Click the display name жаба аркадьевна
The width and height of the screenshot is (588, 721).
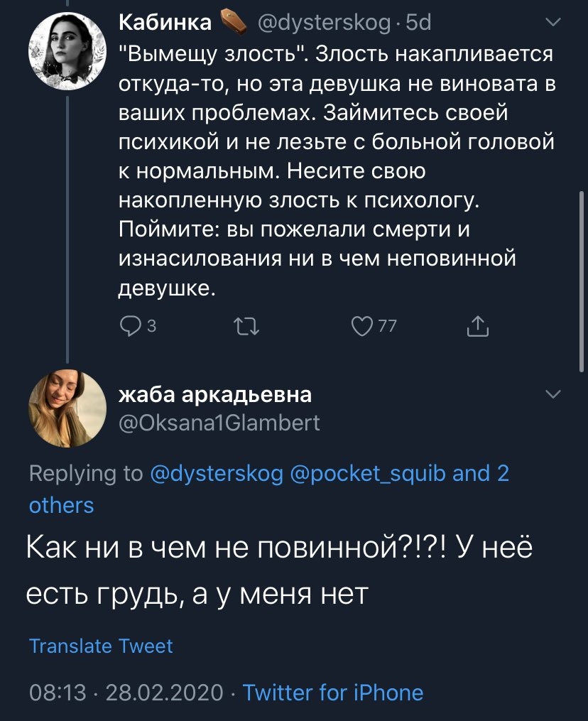click(214, 394)
